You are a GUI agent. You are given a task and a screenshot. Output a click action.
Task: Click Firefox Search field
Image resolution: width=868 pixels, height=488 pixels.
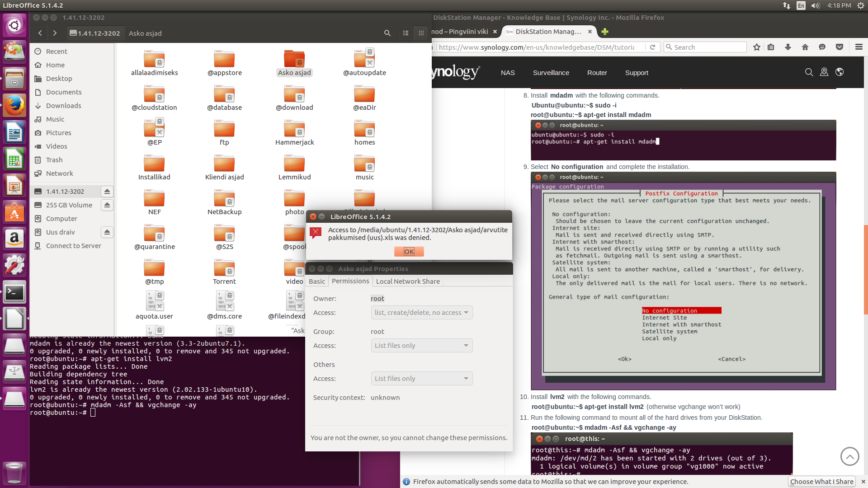(x=705, y=47)
